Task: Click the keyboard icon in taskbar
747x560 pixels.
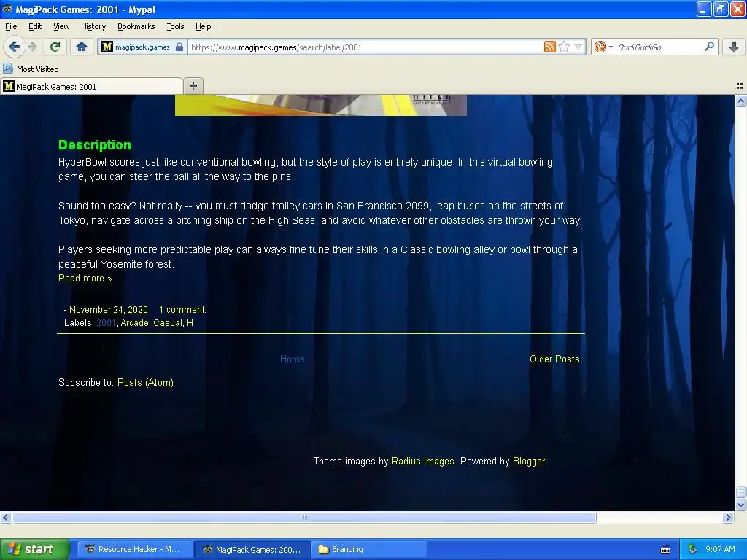Action: click(x=665, y=550)
